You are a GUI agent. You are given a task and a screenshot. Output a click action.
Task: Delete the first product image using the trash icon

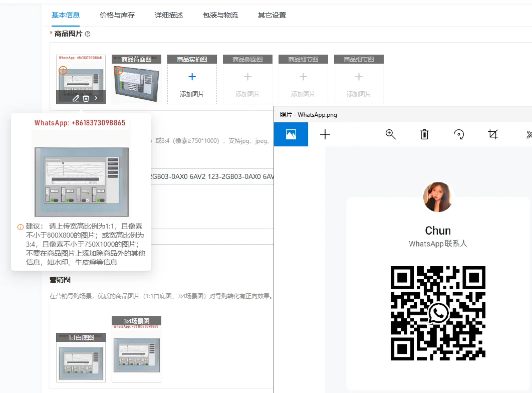click(86, 98)
